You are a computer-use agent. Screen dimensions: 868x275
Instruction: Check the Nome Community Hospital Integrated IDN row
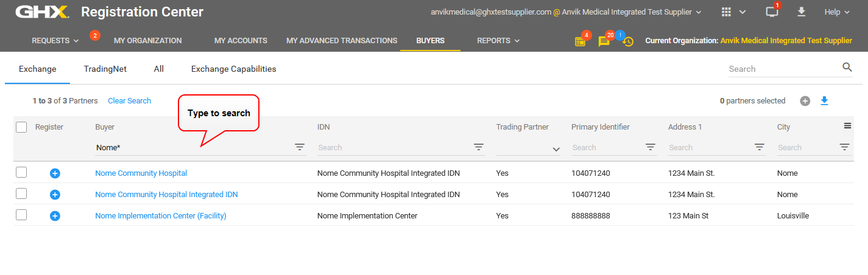(21, 194)
